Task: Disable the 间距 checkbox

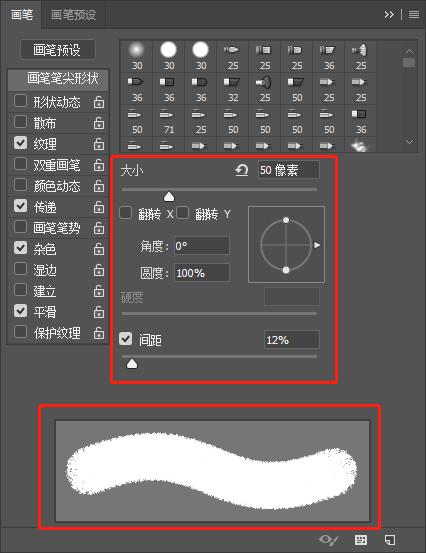Action: (126, 339)
